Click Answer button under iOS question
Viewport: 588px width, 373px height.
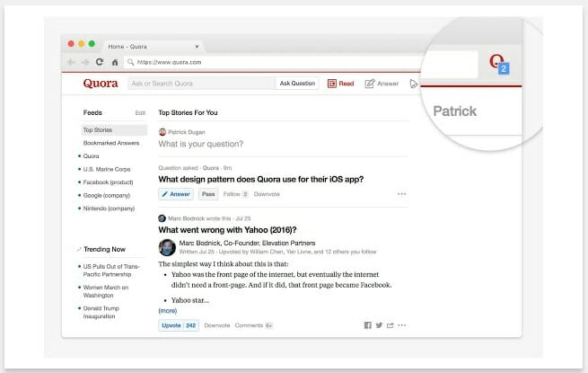(176, 194)
